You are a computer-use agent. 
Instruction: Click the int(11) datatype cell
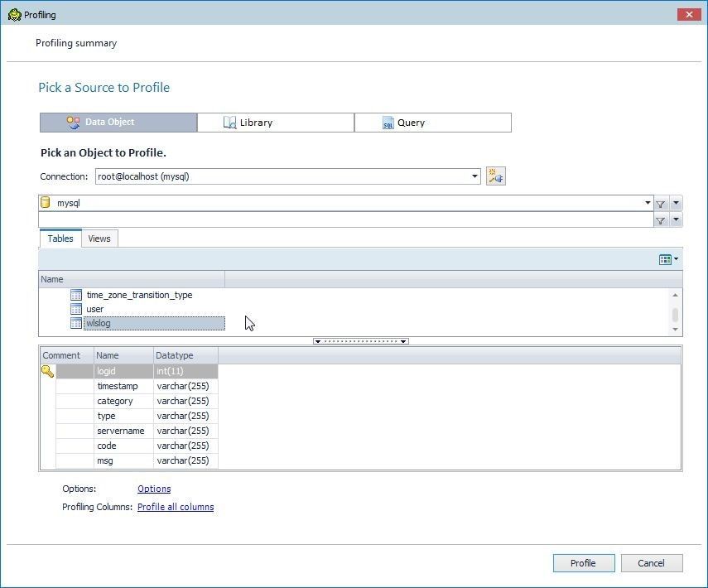click(x=185, y=371)
